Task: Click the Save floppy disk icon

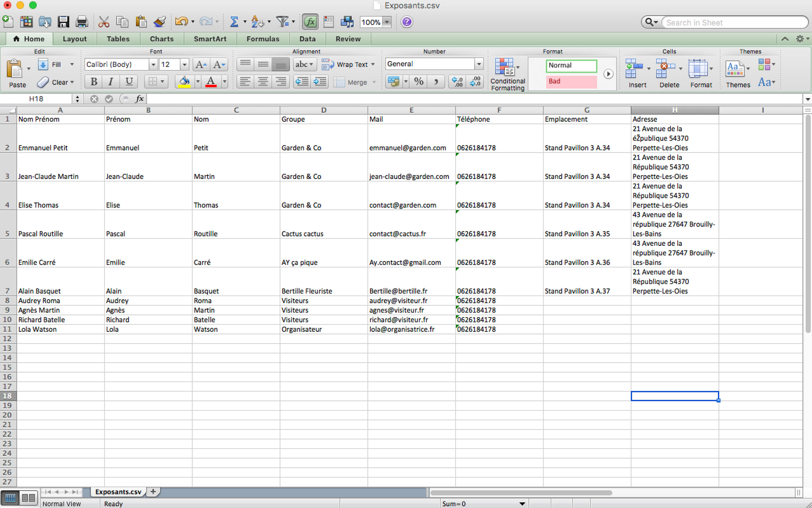Action: (x=63, y=22)
